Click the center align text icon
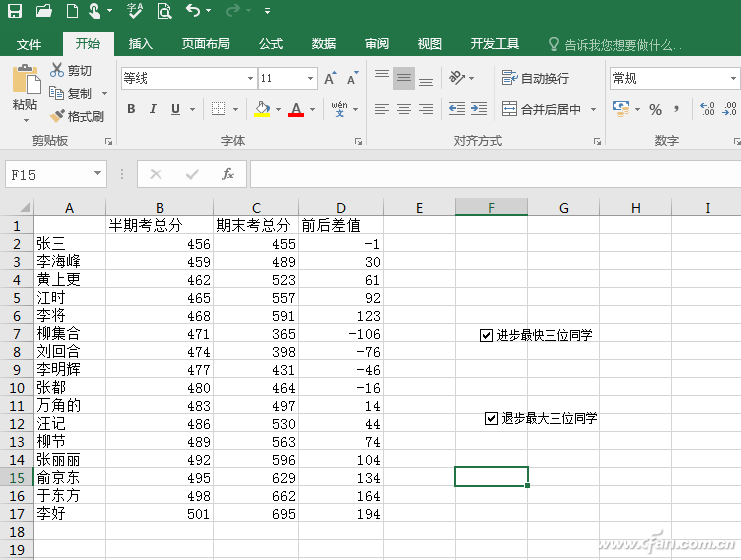This screenshot has width=741, height=560. 404,109
